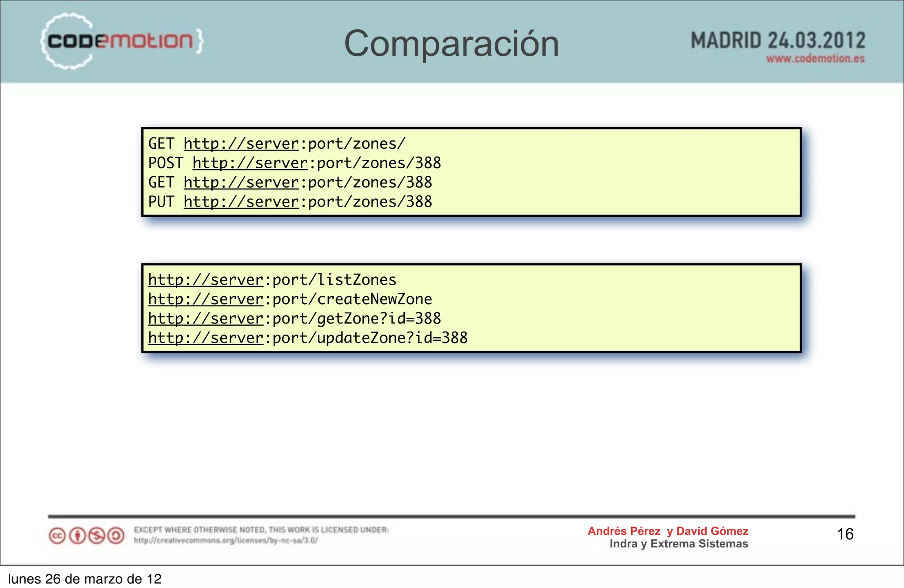Click the PUT http://server link

click(x=241, y=202)
